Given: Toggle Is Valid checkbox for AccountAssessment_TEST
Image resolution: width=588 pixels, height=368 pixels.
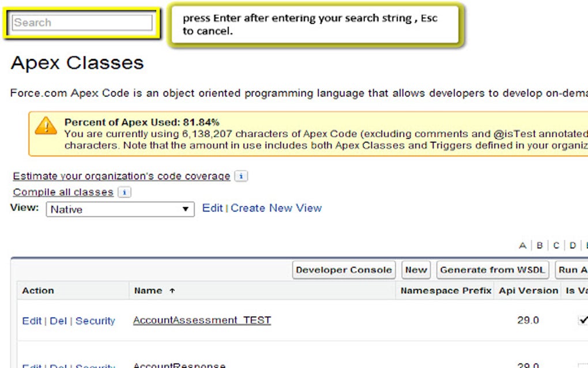Looking at the screenshot, I should (583, 320).
